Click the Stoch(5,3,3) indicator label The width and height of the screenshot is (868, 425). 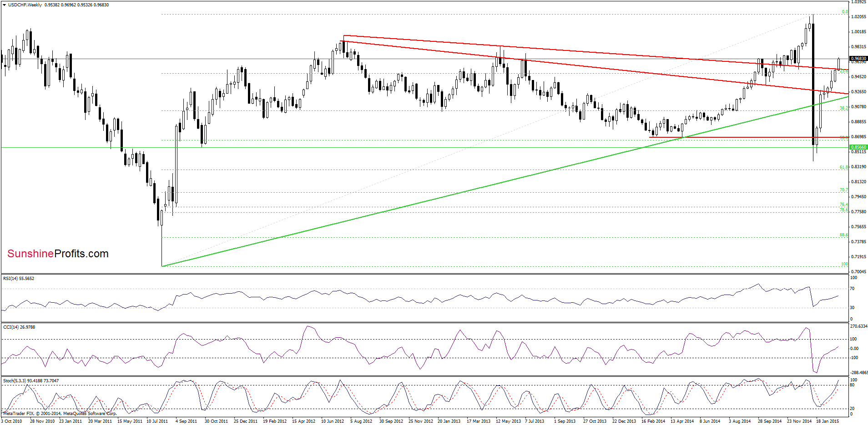coord(31,380)
